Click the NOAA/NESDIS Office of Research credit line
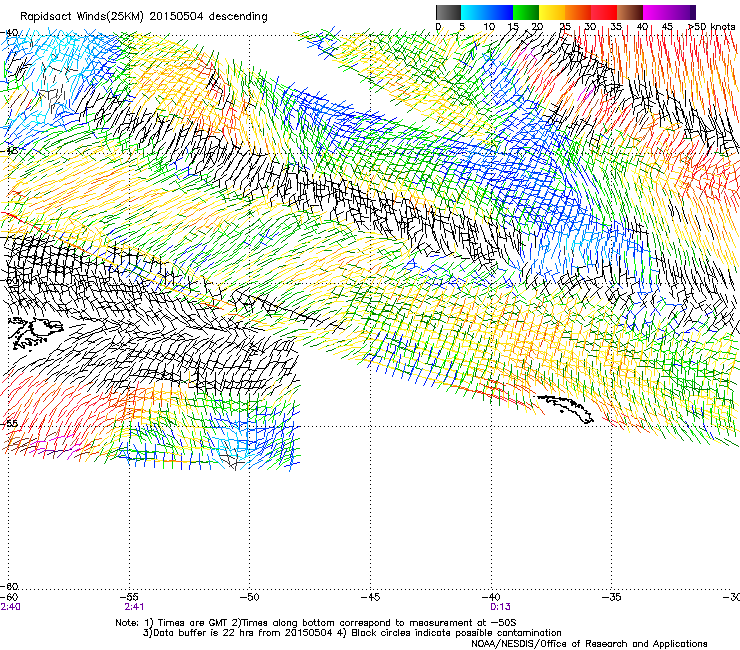740x650 pixels. click(x=589, y=643)
